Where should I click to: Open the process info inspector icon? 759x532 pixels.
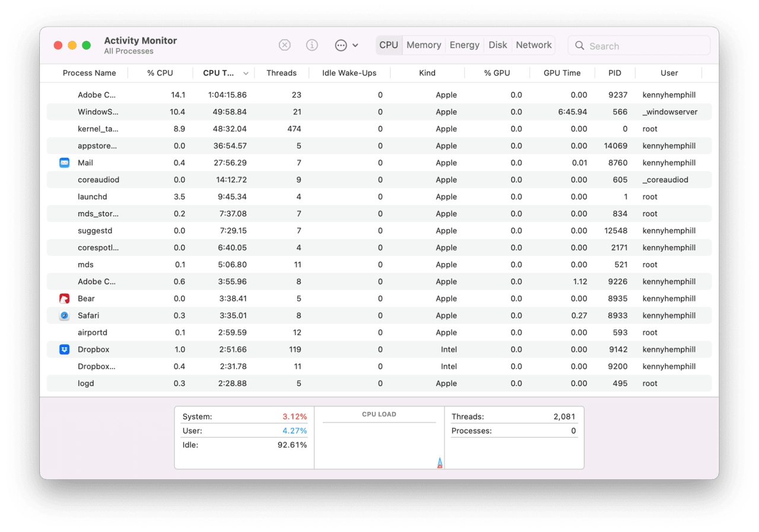tap(312, 46)
